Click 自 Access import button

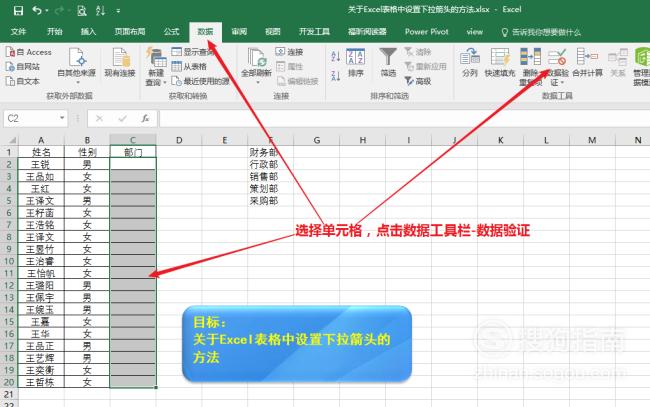coord(29,52)
